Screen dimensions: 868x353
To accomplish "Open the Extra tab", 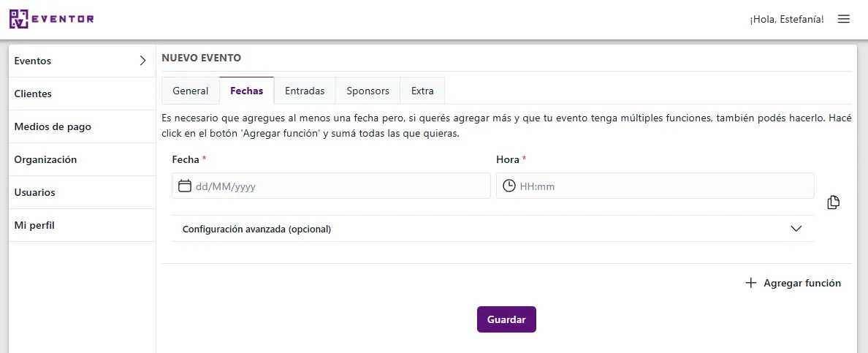I will [422, 91].
